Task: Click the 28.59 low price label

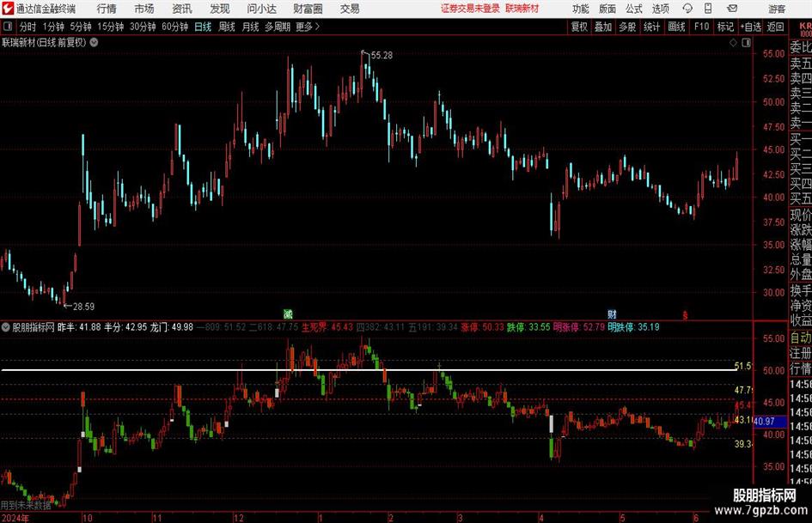Action: 83,307
